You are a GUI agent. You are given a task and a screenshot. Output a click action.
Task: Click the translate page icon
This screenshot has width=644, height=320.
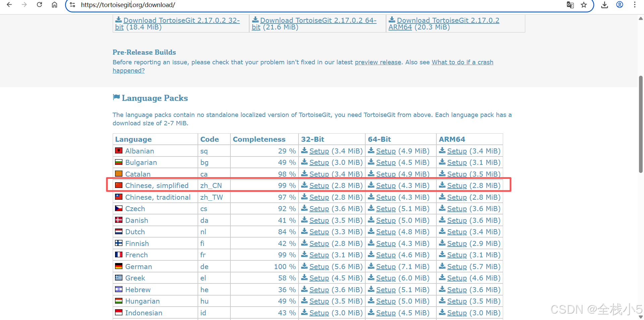[x=570, y=5]
